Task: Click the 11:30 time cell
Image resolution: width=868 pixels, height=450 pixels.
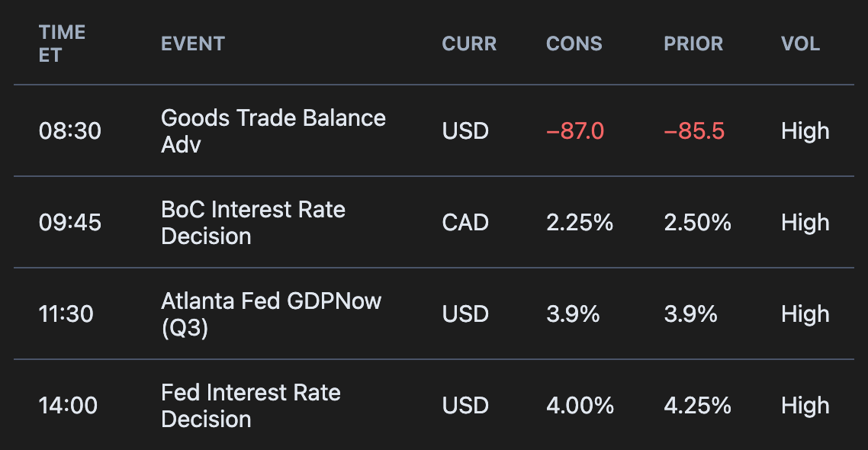Action: pos(66,314)
